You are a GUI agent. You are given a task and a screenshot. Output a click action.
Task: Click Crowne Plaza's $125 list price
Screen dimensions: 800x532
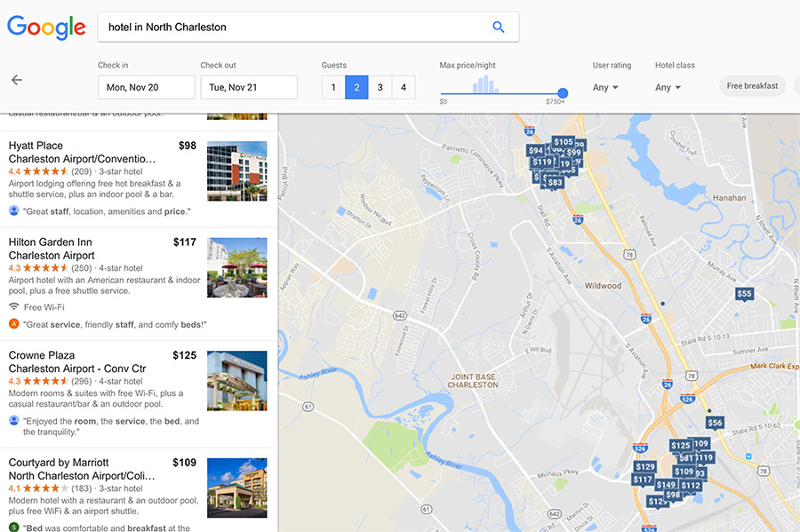point(184,355)
